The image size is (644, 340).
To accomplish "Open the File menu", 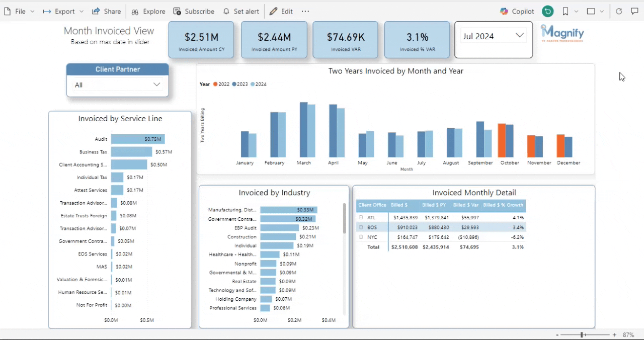I will point(20,11).
